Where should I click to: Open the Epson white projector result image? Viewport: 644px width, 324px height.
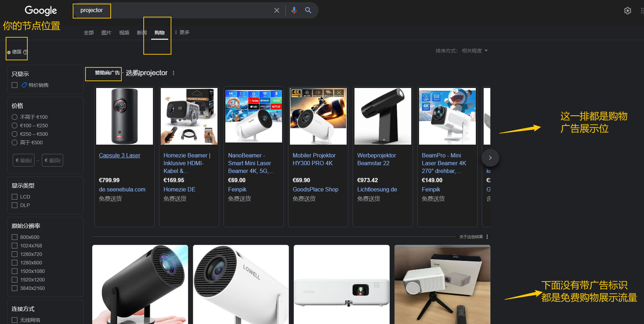tap(342, 285)
